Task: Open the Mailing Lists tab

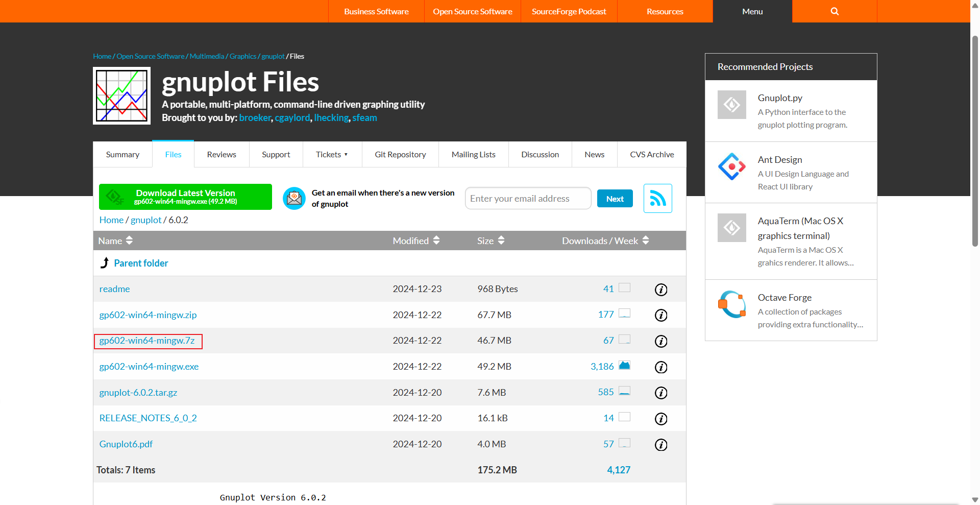Action: (474, 154)
